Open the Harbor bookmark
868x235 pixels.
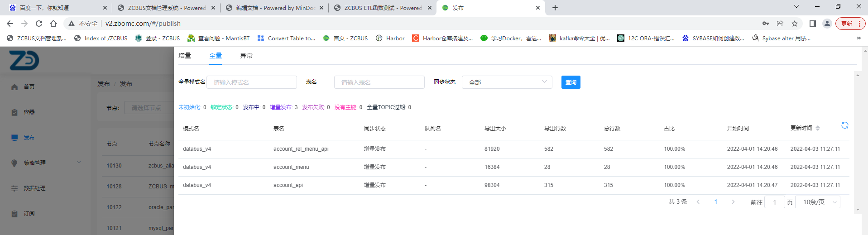tap(390, 38)
